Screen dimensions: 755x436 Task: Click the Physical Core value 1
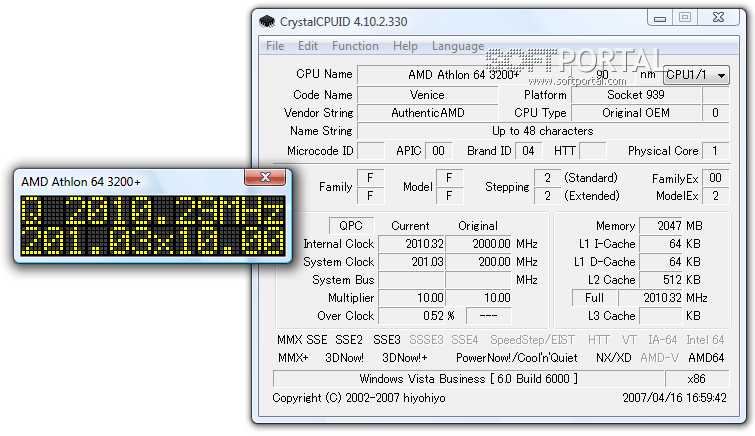click(716, 151)
